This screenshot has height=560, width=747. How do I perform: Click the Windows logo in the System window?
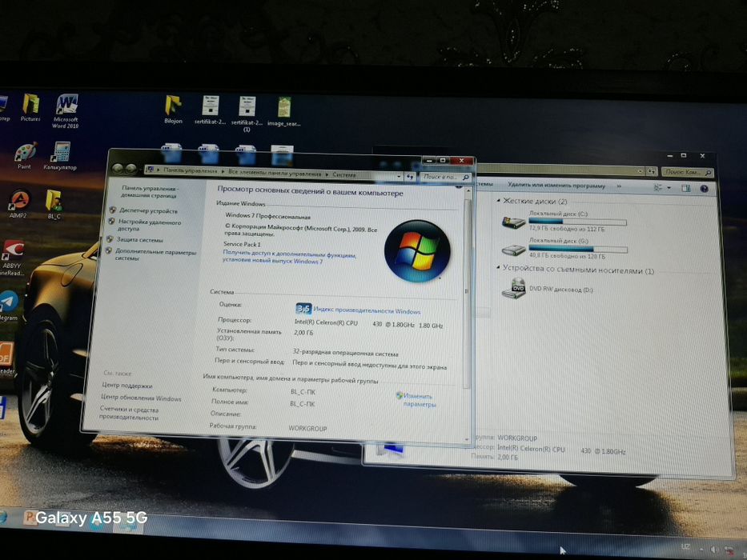tap(417, 251)
